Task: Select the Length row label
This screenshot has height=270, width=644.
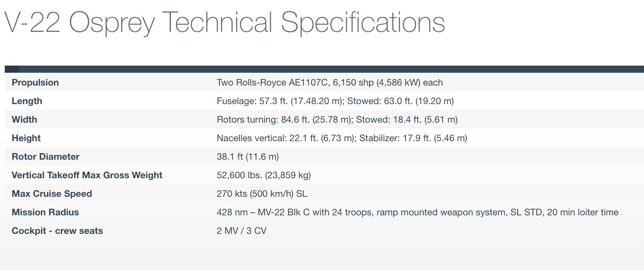Action: pos(27,101)
